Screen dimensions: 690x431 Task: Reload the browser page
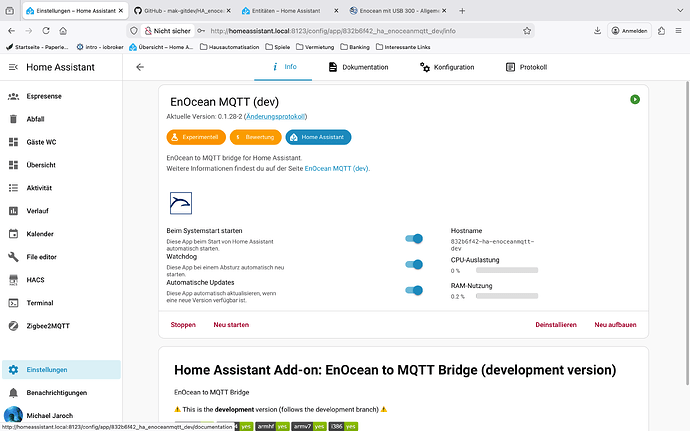pos(46,31)
